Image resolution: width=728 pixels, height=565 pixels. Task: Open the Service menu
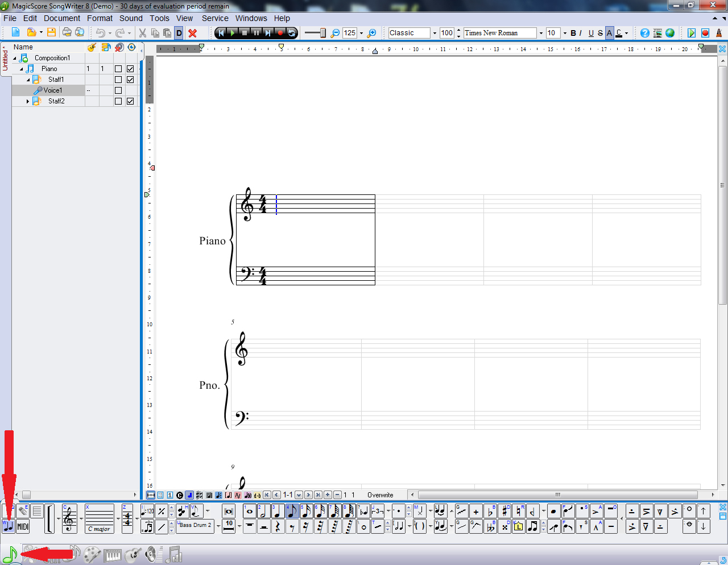pyautogui.click(x=215, y=18)
